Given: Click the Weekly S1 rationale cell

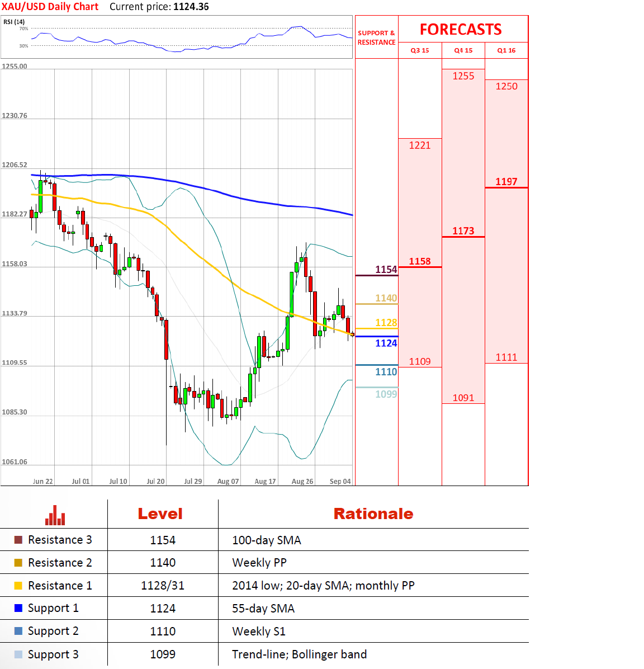Looking at the screenshot, I should click(258, 632).
